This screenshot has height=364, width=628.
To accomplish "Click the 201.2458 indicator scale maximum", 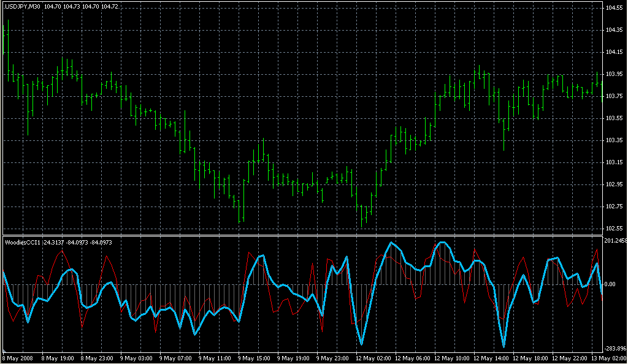I will (x=615, y=240).
